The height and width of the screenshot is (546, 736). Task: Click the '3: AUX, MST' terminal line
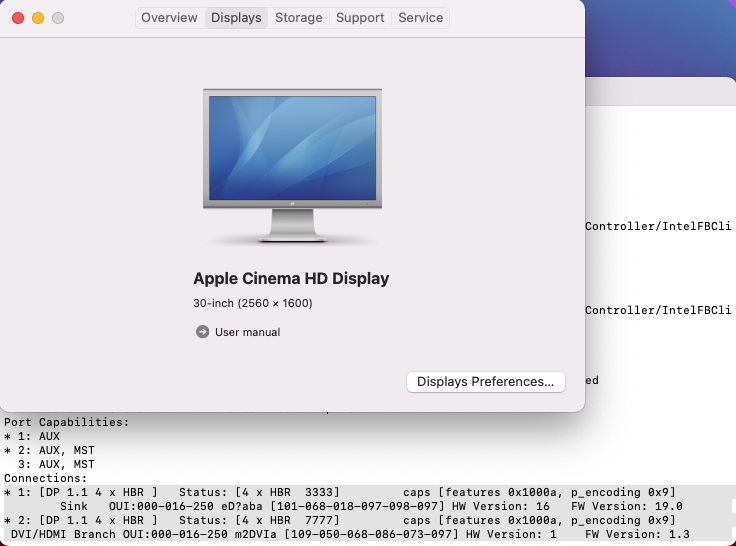tap(56, 464)
